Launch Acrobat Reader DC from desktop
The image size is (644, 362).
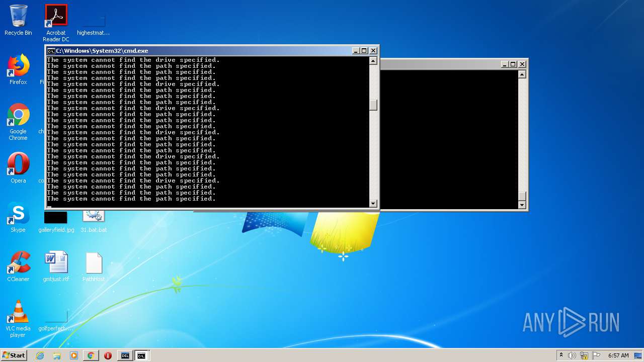(x=56, y=23)
